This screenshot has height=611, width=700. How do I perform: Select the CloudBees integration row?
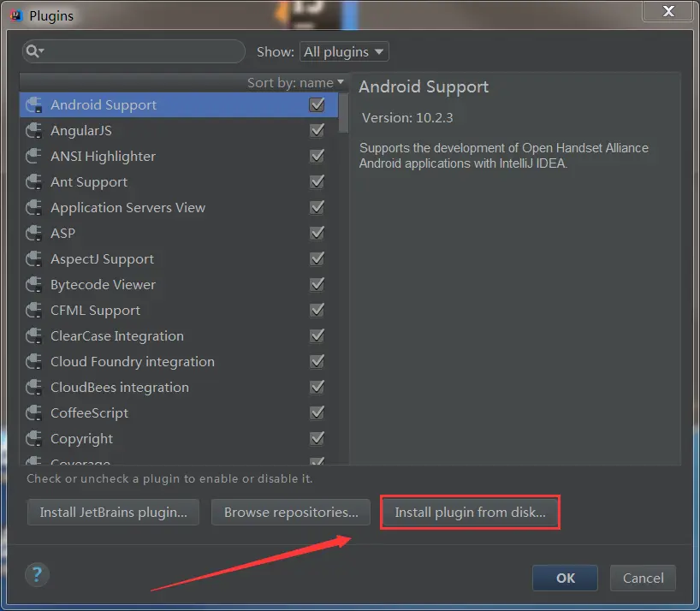[179, 387]
